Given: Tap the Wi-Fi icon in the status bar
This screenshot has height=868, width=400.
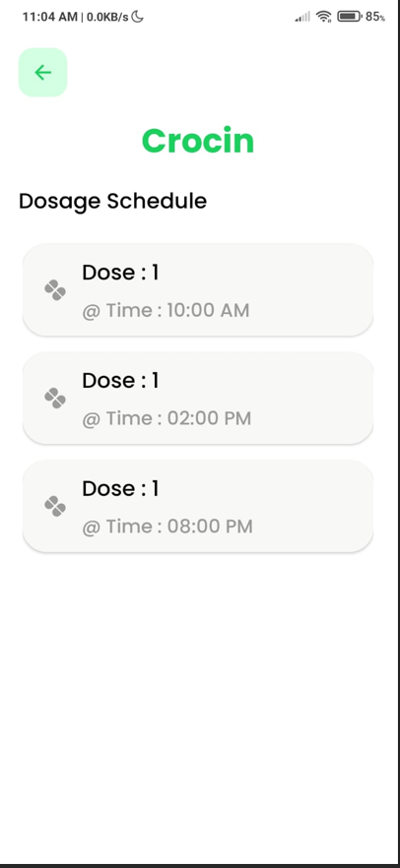Looking at the screenshot, I should 323,17.
